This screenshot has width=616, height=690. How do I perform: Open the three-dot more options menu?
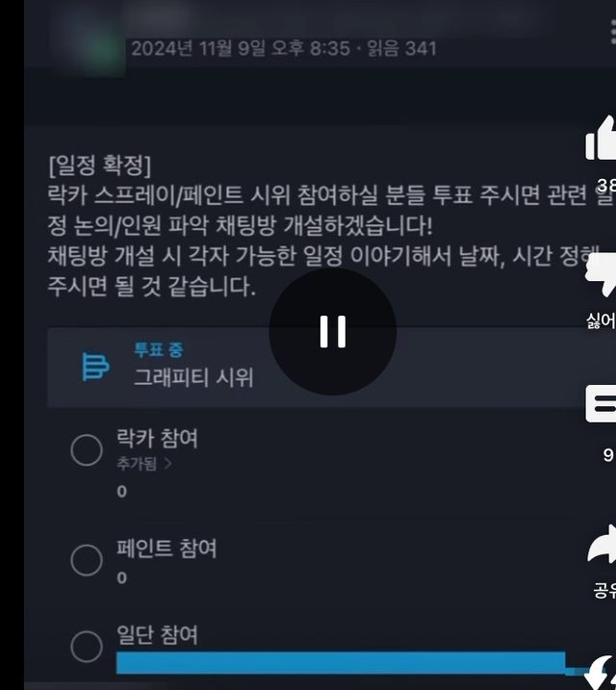coord(613,33)
